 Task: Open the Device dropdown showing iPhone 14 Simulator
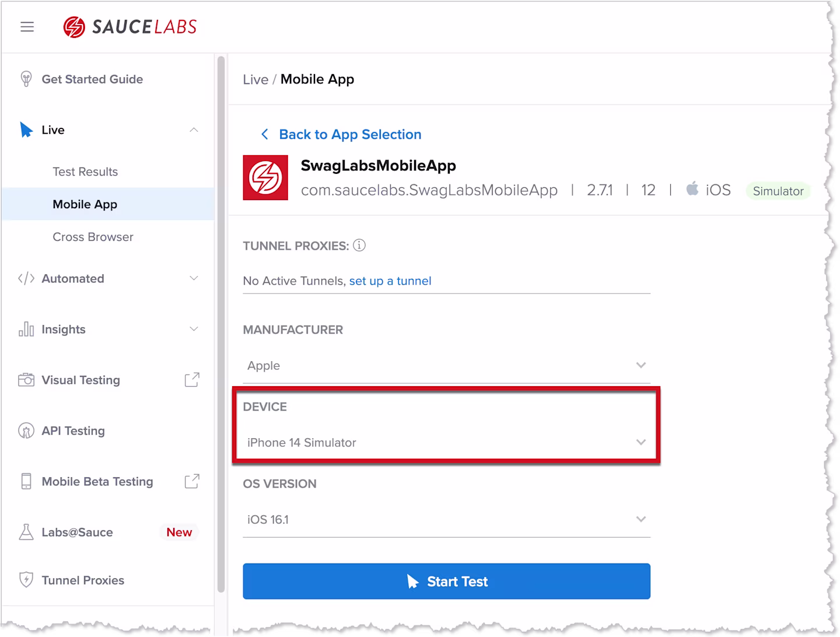[x=446, y=443]
